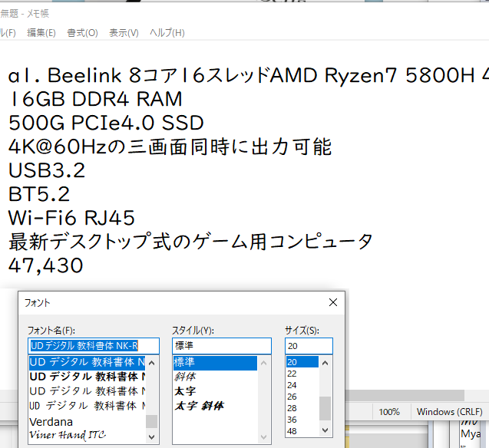This screenshot has height=448, width=489.
Task: Click the 100% zoom status entry
Action: [x=389, y=412]
